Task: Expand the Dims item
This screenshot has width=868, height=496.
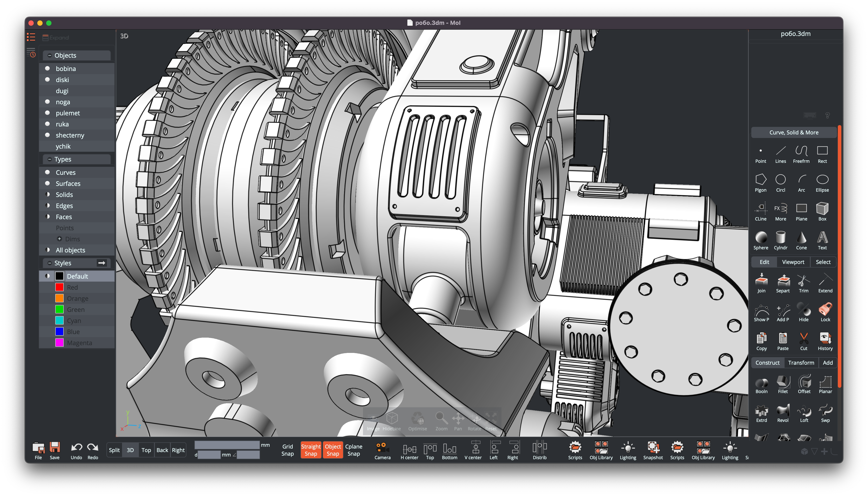Action: [60, 239]
